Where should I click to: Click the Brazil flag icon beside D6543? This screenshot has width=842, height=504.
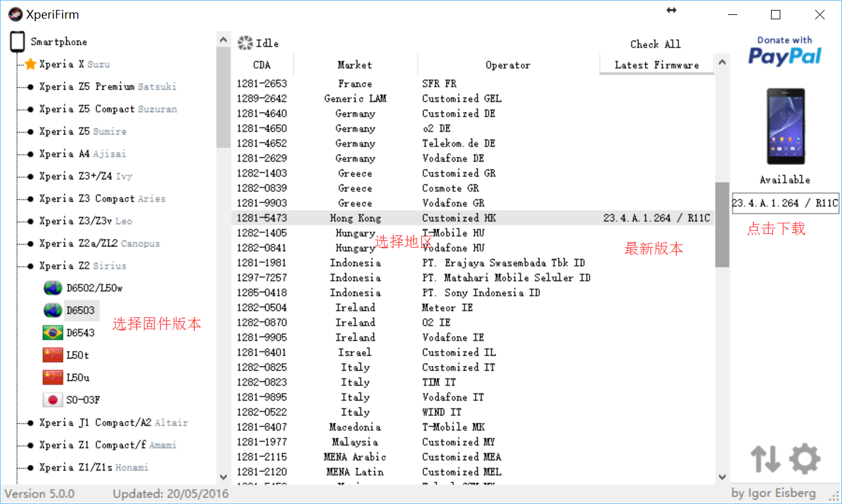[53, 333]
